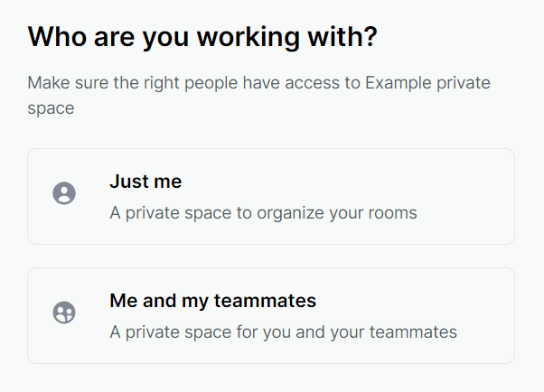Choose the personal-space option via its avatar icon
Screen dimensions: 544x392
click(x=64, y=193)
